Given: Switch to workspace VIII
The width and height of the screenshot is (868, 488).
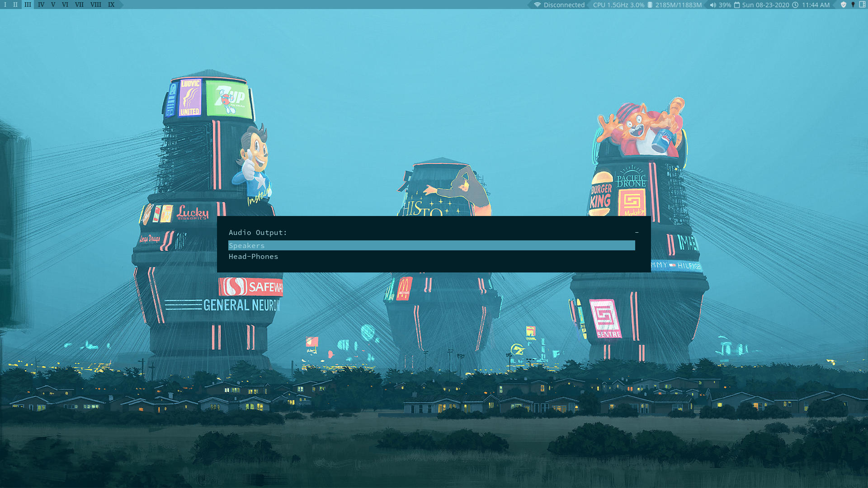Looking at the screenshot, I should pos(96,5).
